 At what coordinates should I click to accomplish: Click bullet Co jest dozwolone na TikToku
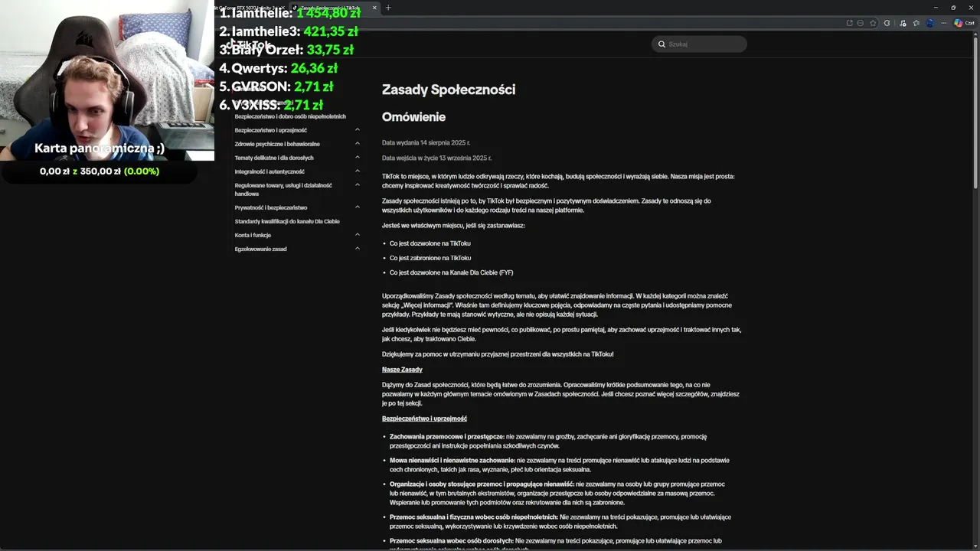(x=430, y=243)
